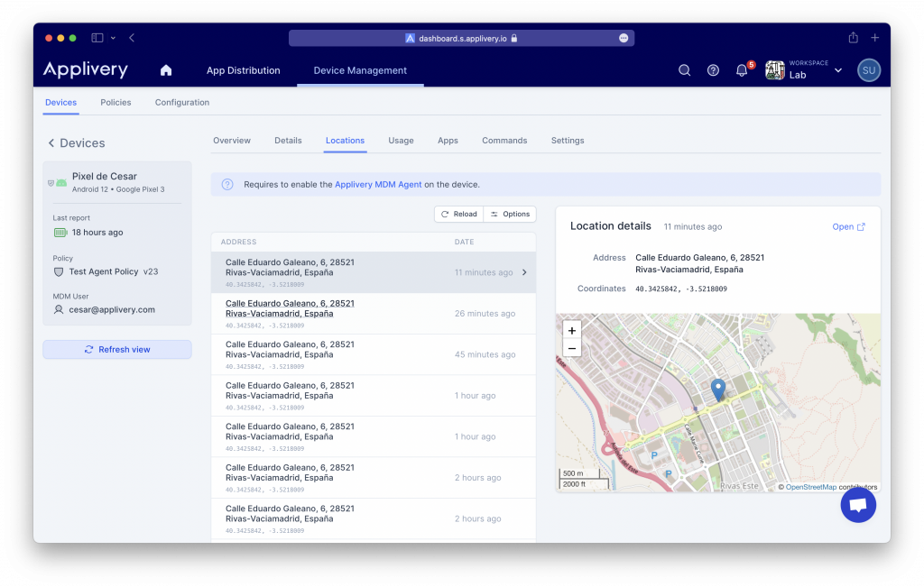Switch to the Devices subtab
Image resolution: width=924 pixels, height=587 pixels.
point(60,103)
